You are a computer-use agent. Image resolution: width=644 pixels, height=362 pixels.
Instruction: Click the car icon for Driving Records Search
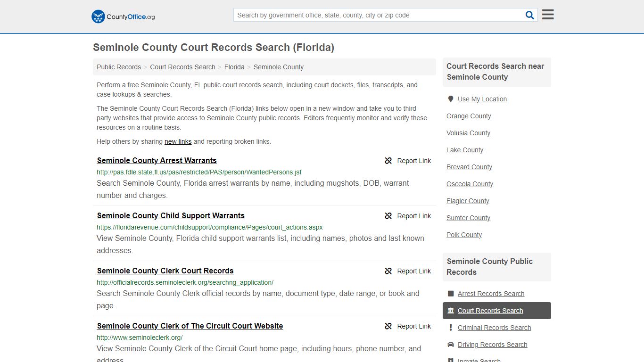tap(451, 345)
